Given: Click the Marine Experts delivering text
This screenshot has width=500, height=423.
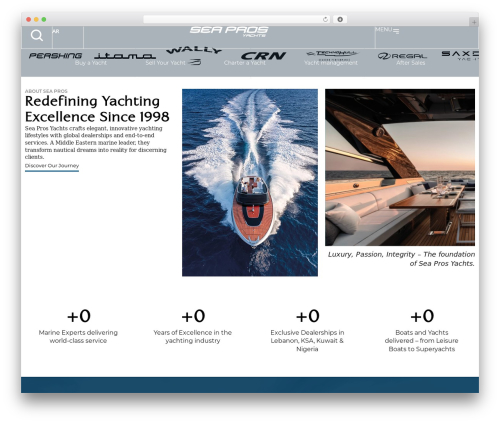Looking at the screenshot, I should 78,336.
